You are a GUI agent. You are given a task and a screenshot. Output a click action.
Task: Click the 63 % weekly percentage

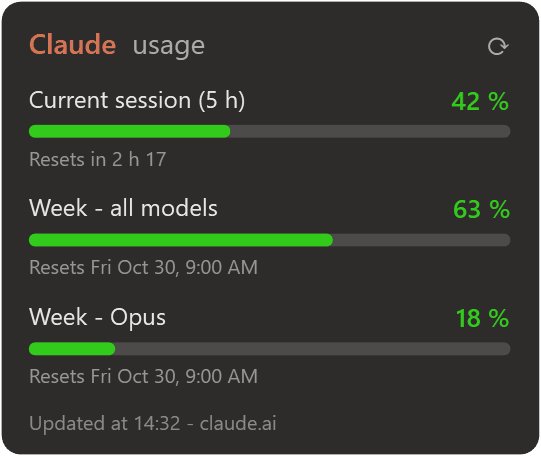point(481,209)
